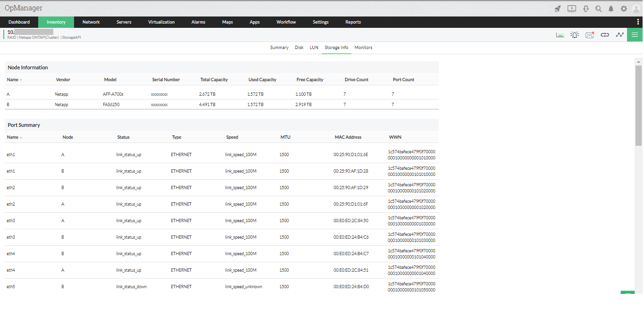Click the eth5 port name
This screenshot has height=316, width=644.
click(x=11, y=287)
